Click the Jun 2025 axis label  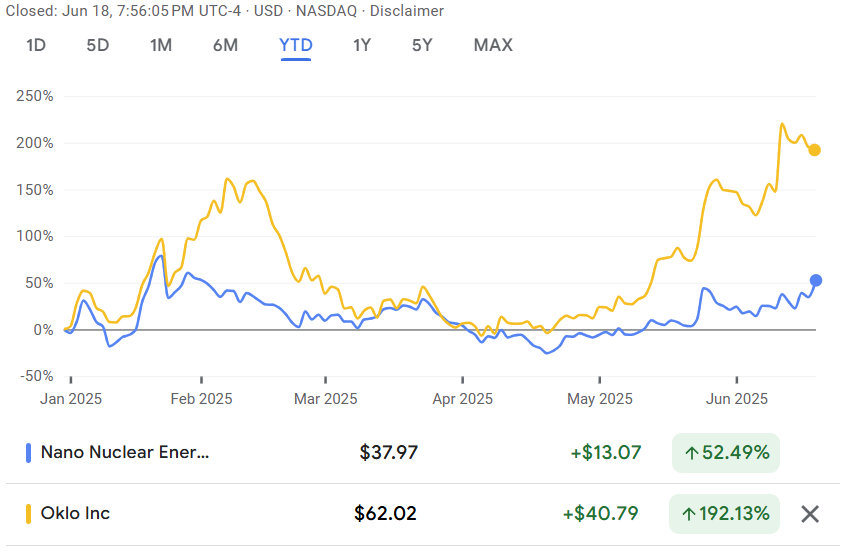coord(737,399)
